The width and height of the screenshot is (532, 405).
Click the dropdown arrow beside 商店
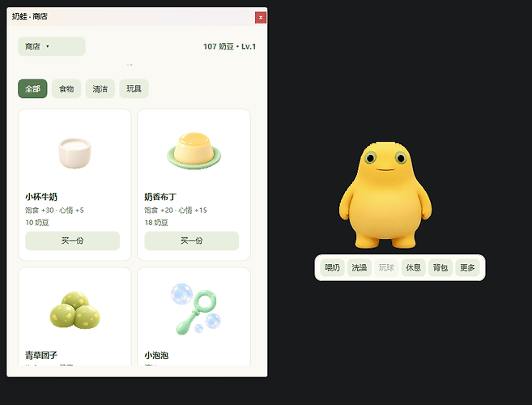coord(48,46)
